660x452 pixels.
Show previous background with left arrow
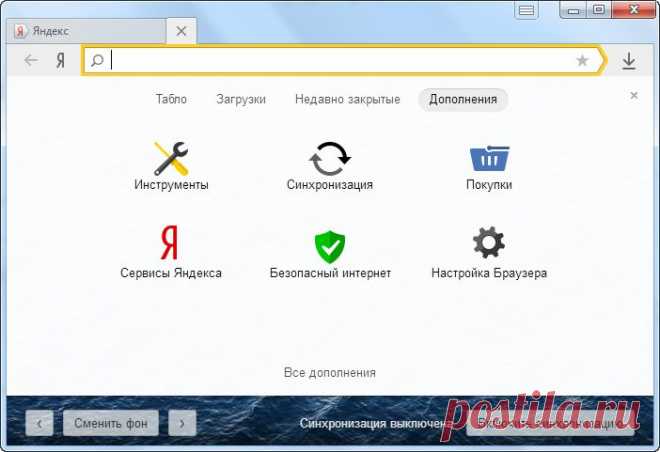pos(39,423)
